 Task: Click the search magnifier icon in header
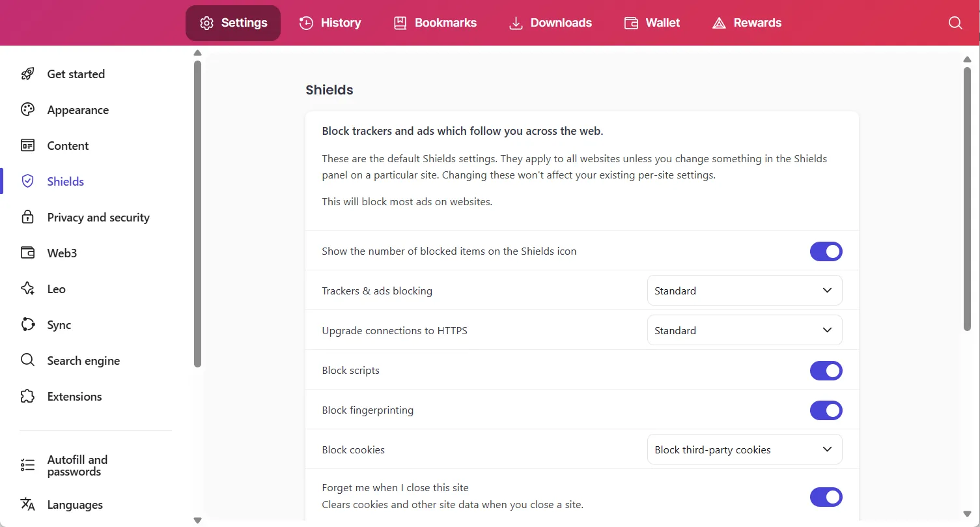pyautogui.click(x=955, y=23)
